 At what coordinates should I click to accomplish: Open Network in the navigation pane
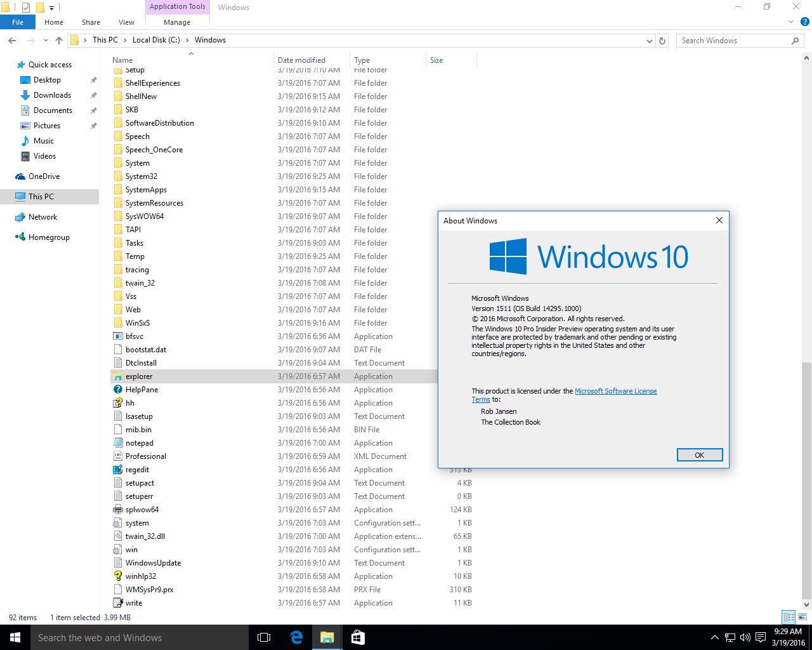pyautogui.click(x=43, y=217)
